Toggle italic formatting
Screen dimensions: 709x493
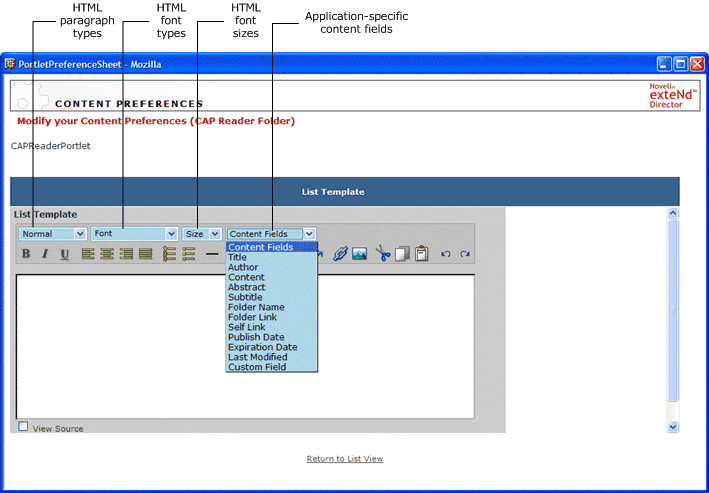[x=45, y=254]
